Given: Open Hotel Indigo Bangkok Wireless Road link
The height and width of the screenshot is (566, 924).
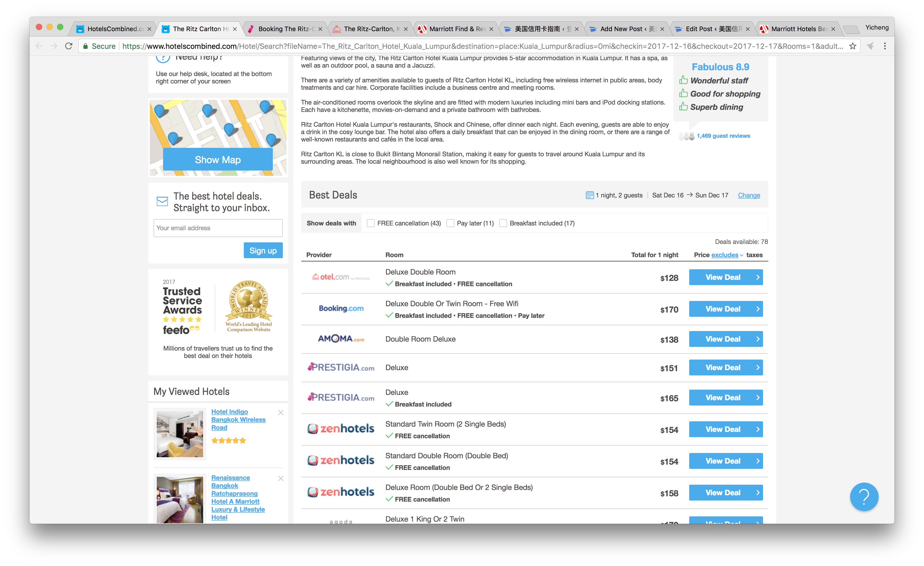Looking at the screenshot, I should click(238, 419).
